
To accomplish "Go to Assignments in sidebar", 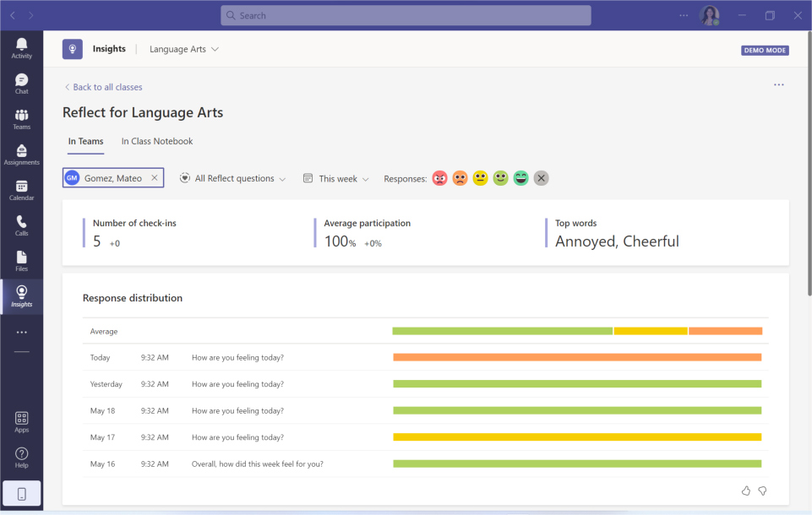I will (x=21, y=154).
